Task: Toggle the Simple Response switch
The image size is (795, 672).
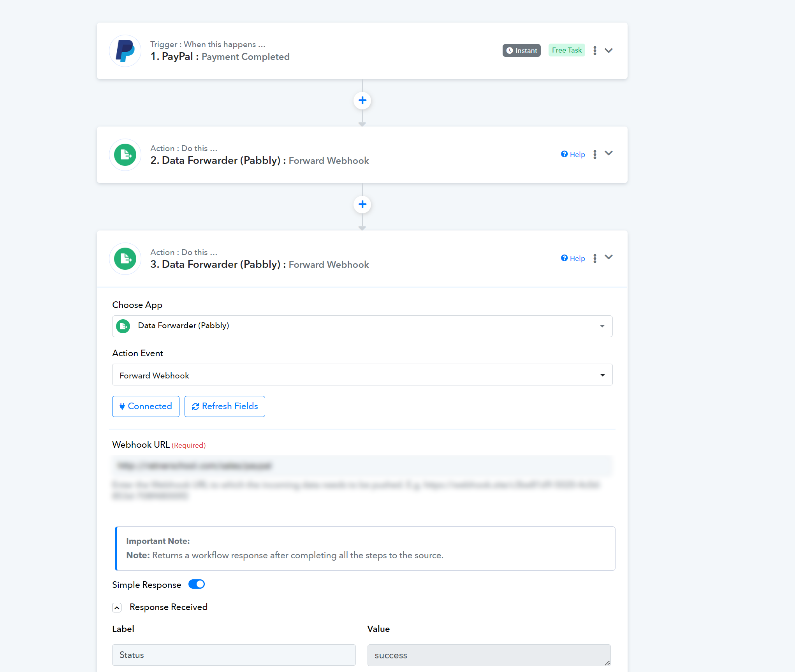Action: click(x=197, y=584)
